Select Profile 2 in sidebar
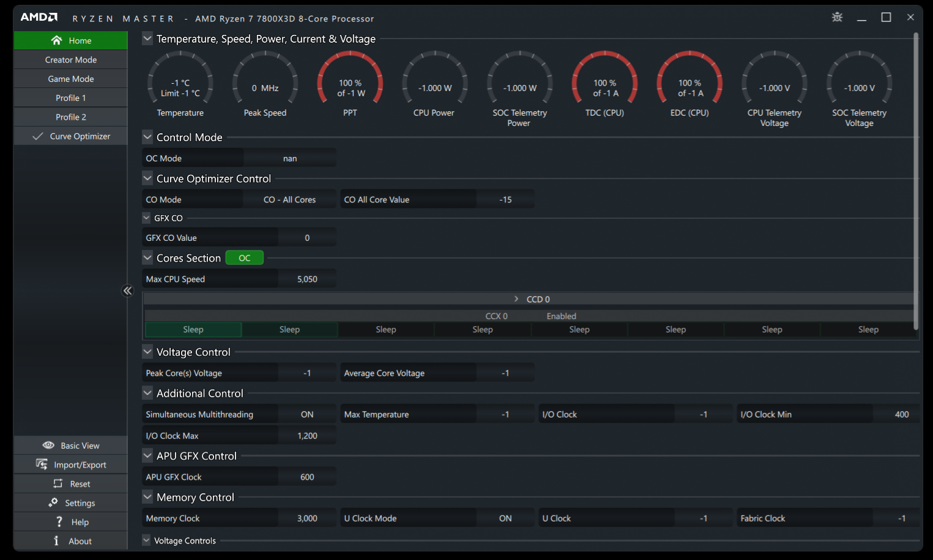This screenshot has width=933, height=560. (71, 117)
